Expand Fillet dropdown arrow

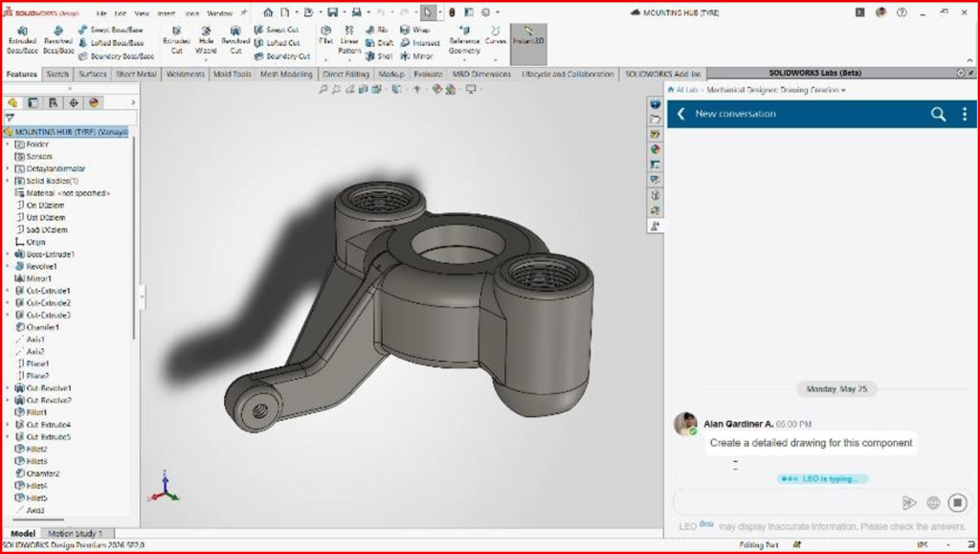pyautogui.click(x=325, y=60)
